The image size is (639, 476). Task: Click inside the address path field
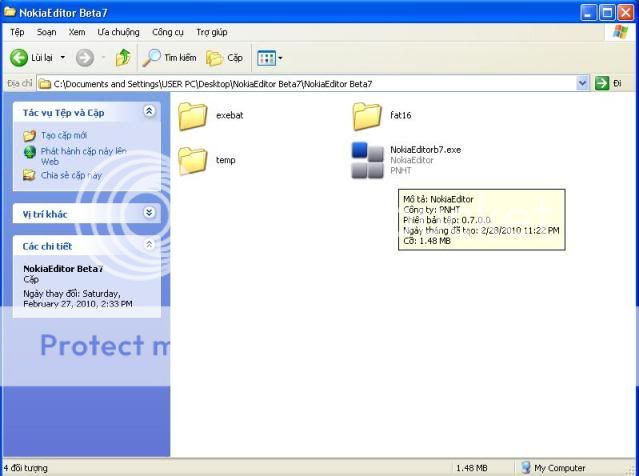(x=300, y=83)
